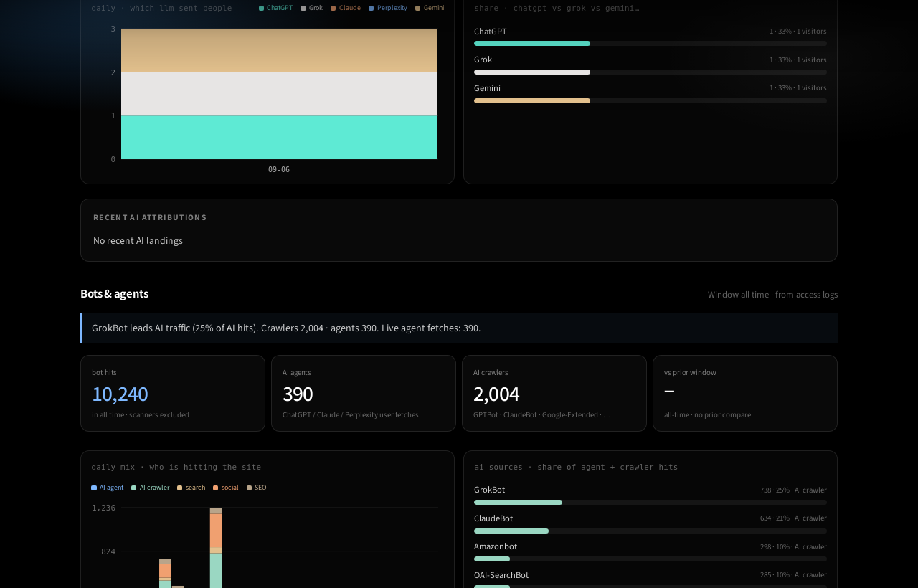Viewport: 918px width, 588px height.
Task: Click the tallest bar in daily mix chart
Action: click(216, 548)
